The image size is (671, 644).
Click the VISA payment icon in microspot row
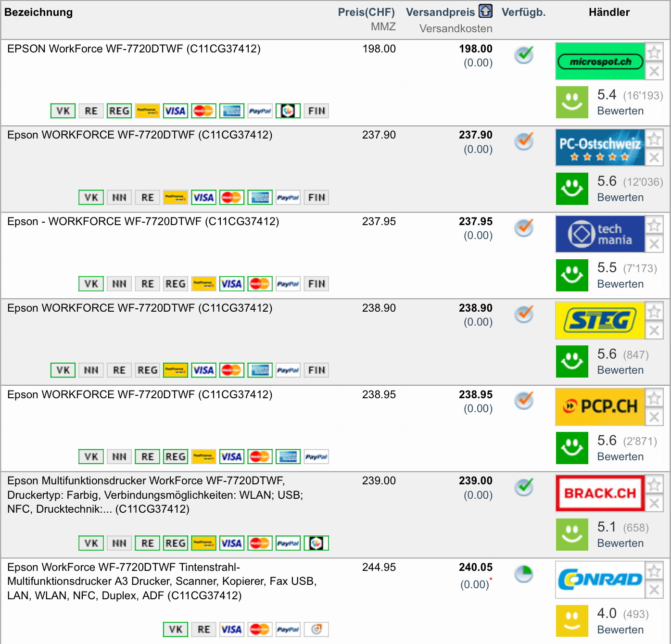point(175,111)
